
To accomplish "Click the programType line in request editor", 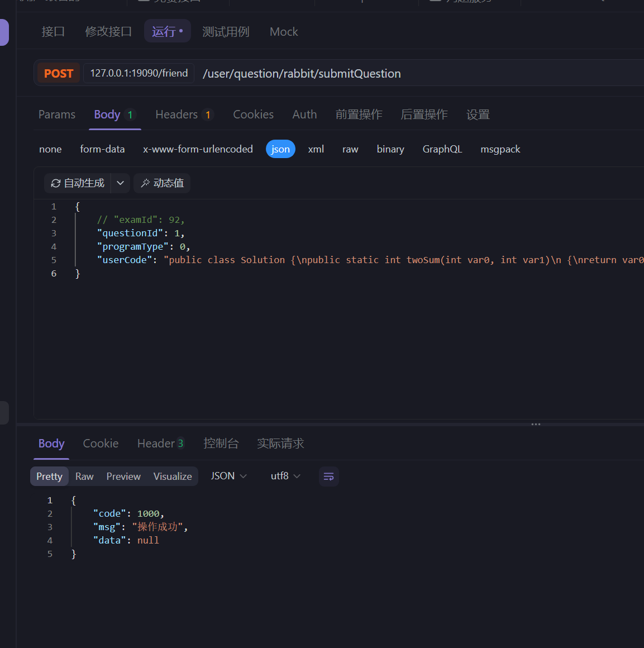I will point(143,247).
